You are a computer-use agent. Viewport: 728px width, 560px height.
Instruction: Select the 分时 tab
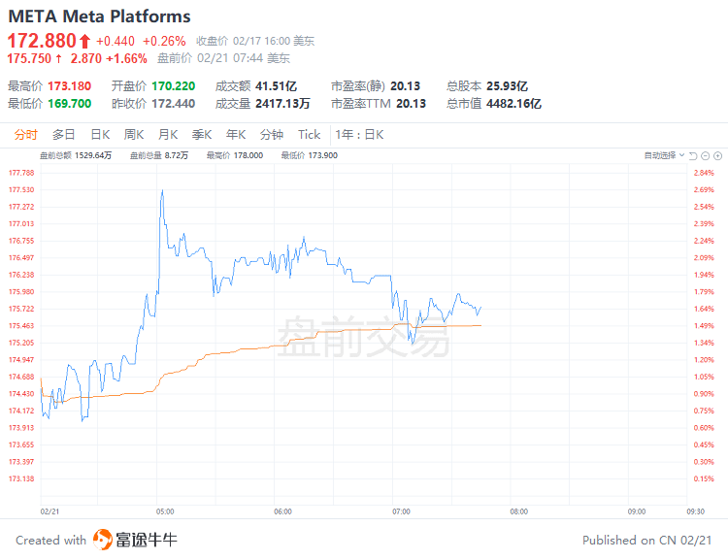[26, 135]
